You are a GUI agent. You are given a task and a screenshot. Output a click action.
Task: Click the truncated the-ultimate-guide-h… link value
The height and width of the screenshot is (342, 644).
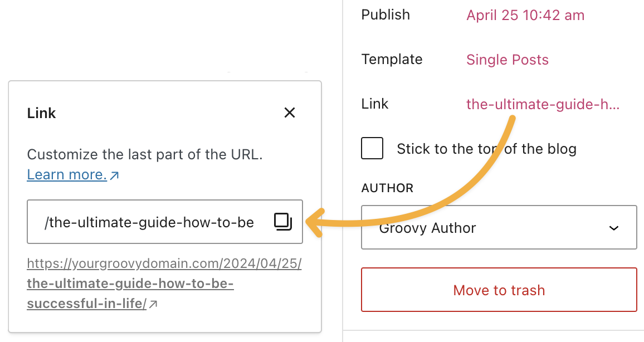pyautogui.click(x=543, y=104)
